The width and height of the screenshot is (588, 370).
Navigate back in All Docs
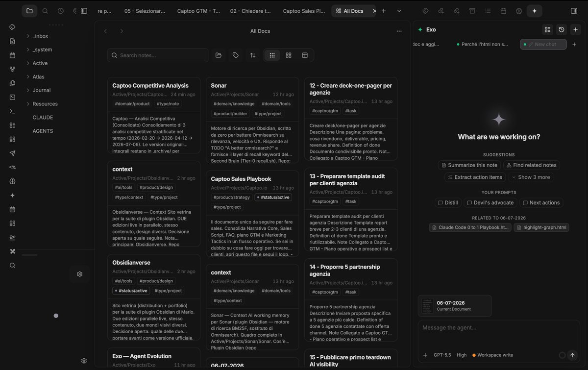(x=105, y=31)
